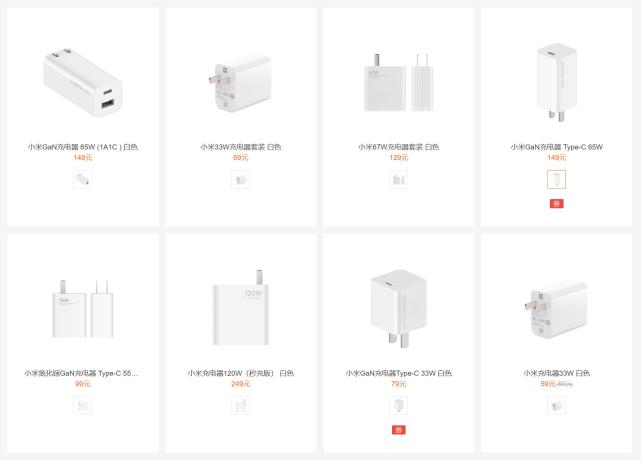Open the 小米GaN充电器 65W (1A1C) product image
This screenshot has width=641, height=460.
[83, 83]
